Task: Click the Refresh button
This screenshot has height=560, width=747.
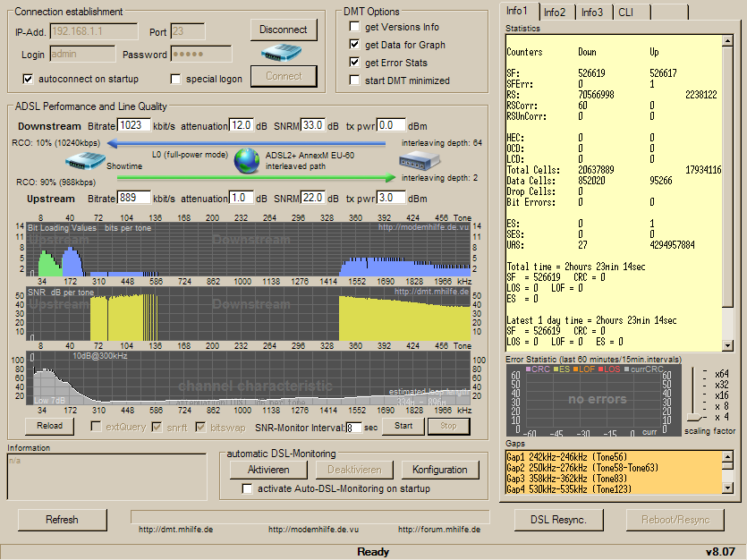Action: (x=62, y=520)
